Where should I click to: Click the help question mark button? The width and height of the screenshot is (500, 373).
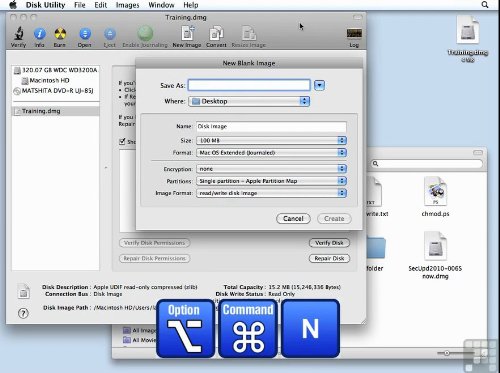click(23, 313)
